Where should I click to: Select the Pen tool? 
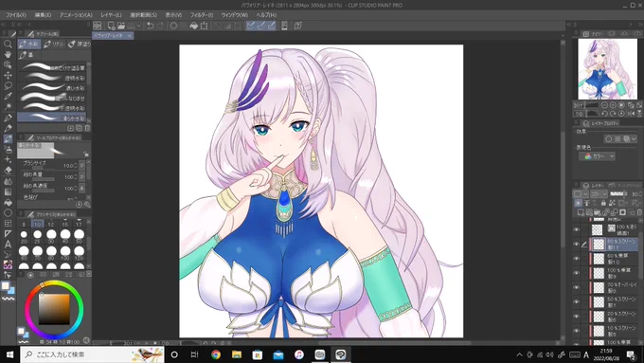pos(8,118)
